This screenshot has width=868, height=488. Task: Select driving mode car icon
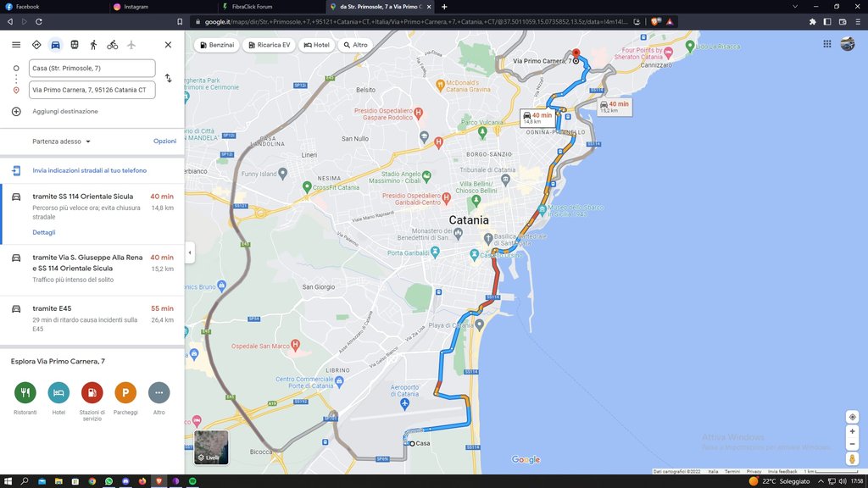[x=55, y=45]
